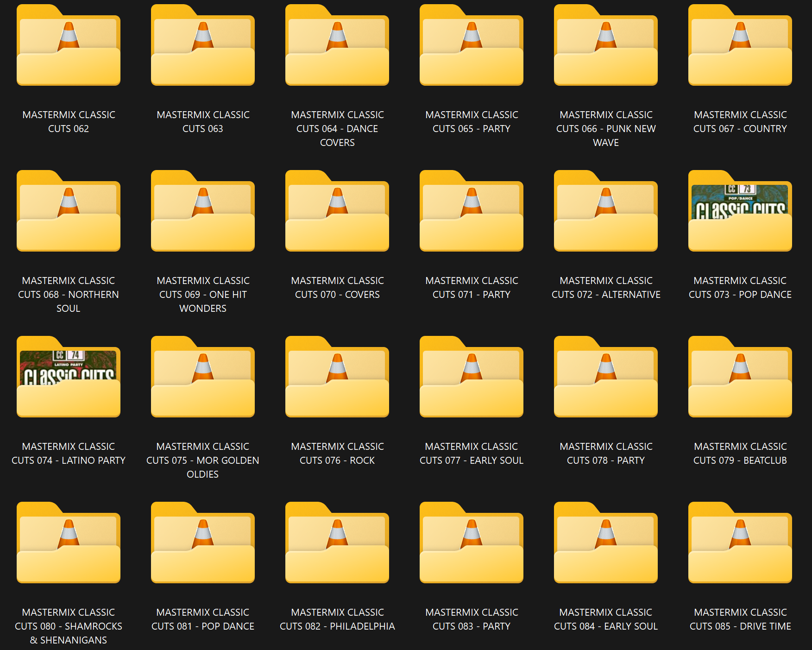Click the 080 Shamrocks & Shenanigans folder icon
The image size is (812, 650).
point(69,543)
